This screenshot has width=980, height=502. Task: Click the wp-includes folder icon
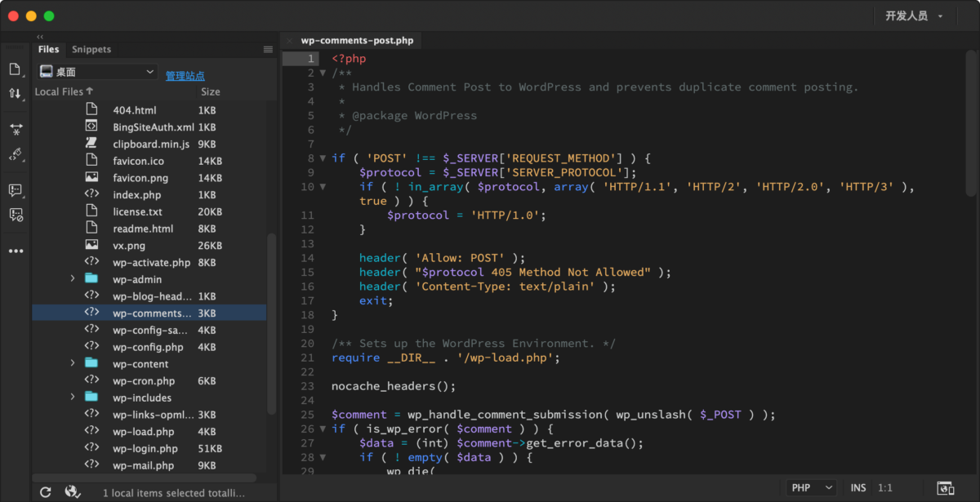(x=92, y=398)
